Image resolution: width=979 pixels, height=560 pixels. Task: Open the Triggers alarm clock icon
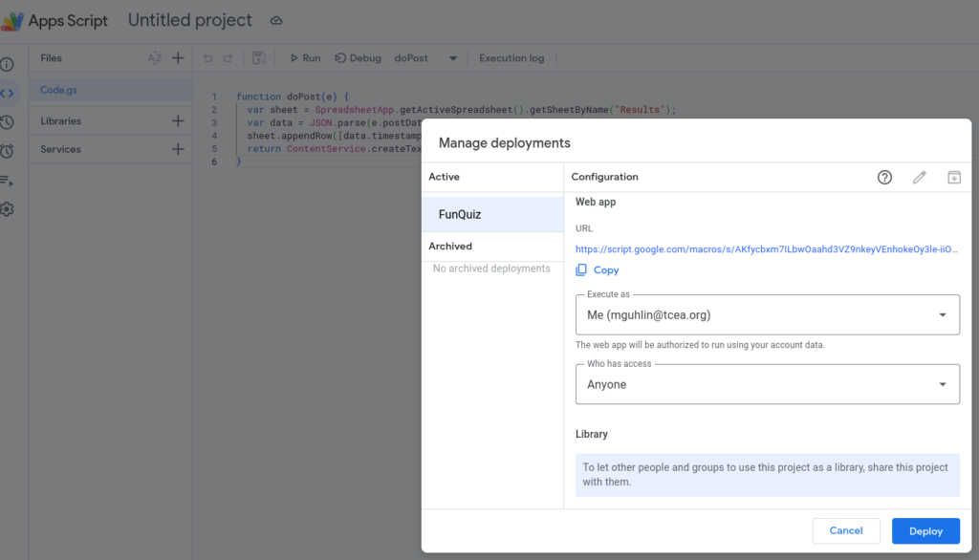8,151
